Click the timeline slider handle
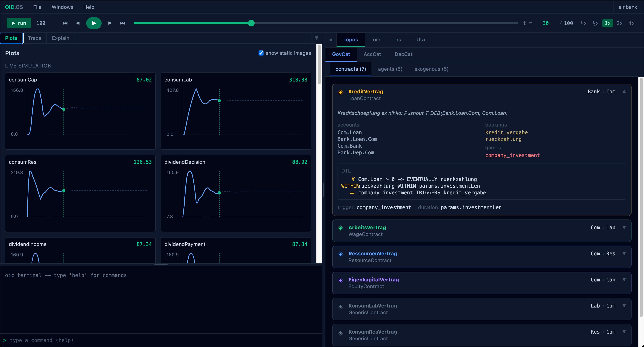This screenshot has width=644, height=347. [x=251, y=23]
